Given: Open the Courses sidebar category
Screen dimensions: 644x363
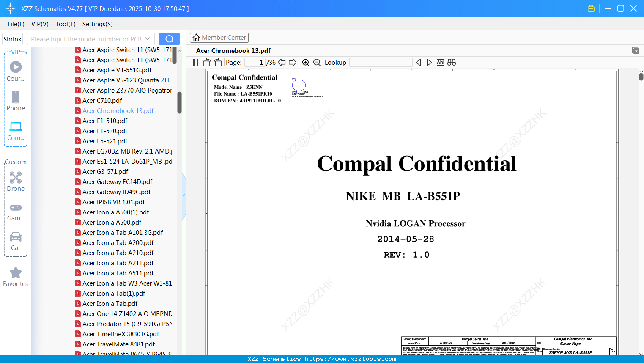Looking at the screenshot, I should 16,71.
